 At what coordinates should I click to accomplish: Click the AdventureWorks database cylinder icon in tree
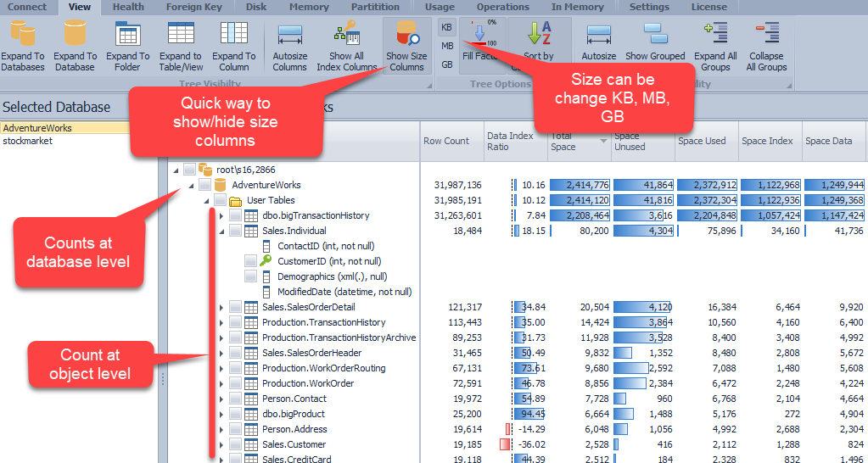(x=221, y=185)
